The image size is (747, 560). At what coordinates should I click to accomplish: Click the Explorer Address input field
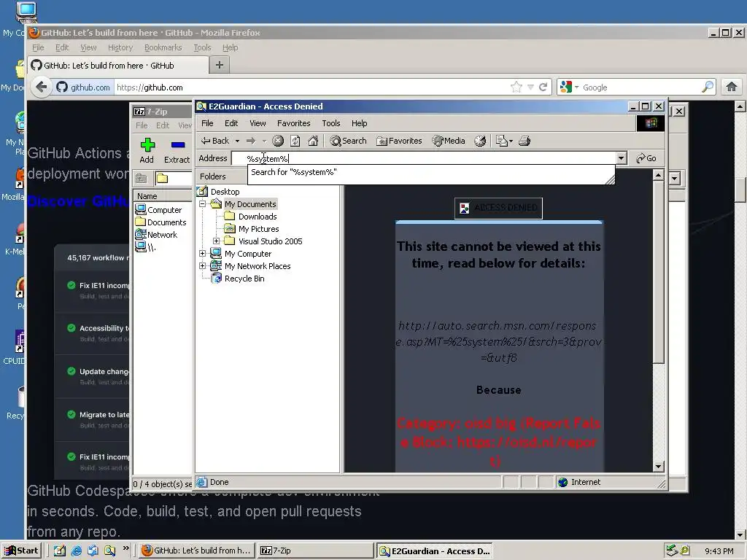point(424,158)
